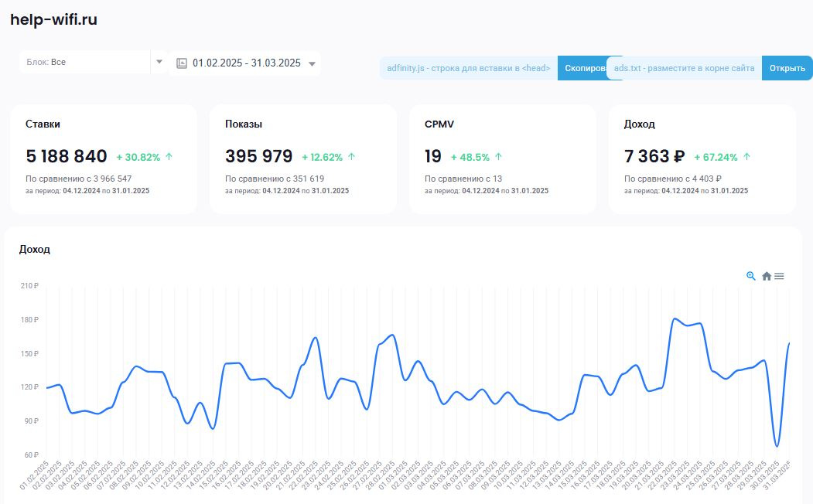Image resolution: width=813 pixels, height=504 pixels.
Task: Click the Показы value 395 979
Action: [258, 156]
